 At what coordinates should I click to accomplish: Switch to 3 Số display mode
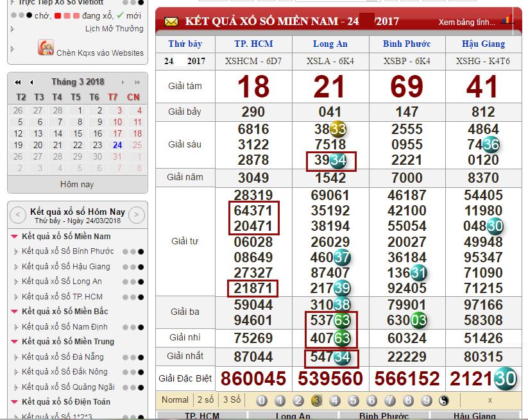click(232, 400)
